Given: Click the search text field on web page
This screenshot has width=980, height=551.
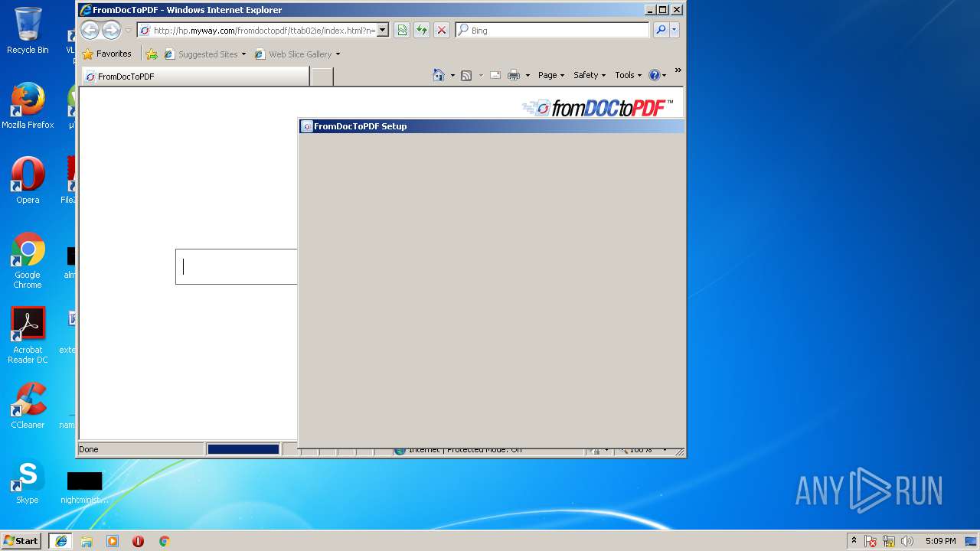Looking at the screenshot, I should (x=237, y=266).
